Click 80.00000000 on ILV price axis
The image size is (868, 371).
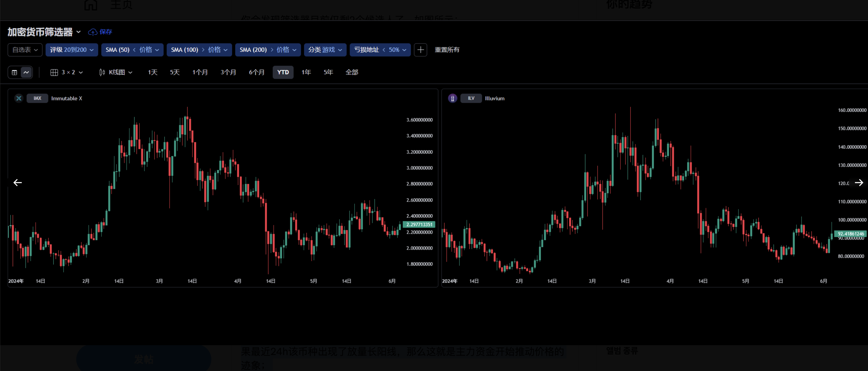tap(851, 256)
